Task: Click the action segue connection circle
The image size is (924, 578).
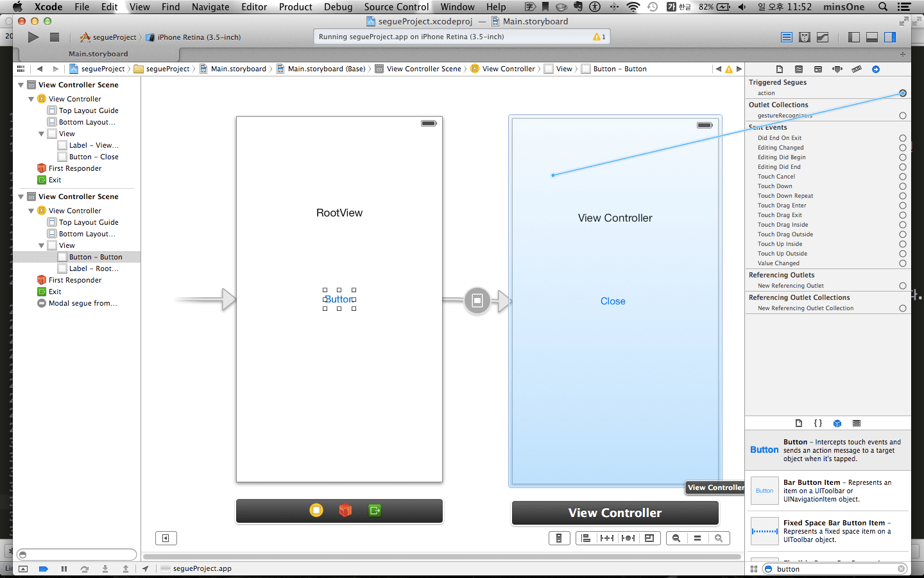Action: click(903, 93)
